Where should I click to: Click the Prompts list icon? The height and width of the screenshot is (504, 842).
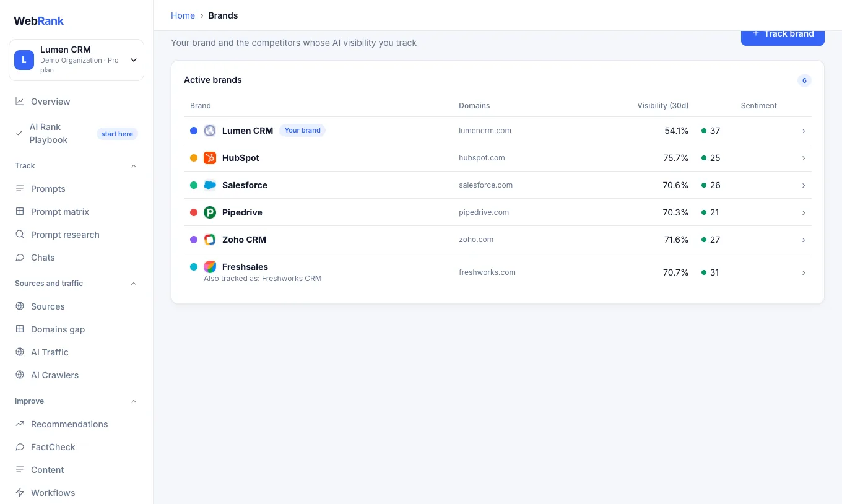tap(20, 189)
